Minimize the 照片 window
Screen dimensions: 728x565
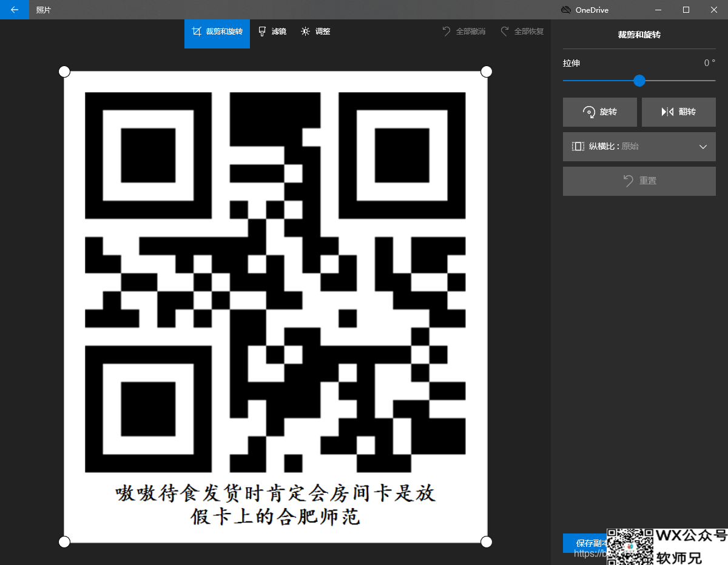[x=658, y=10]
